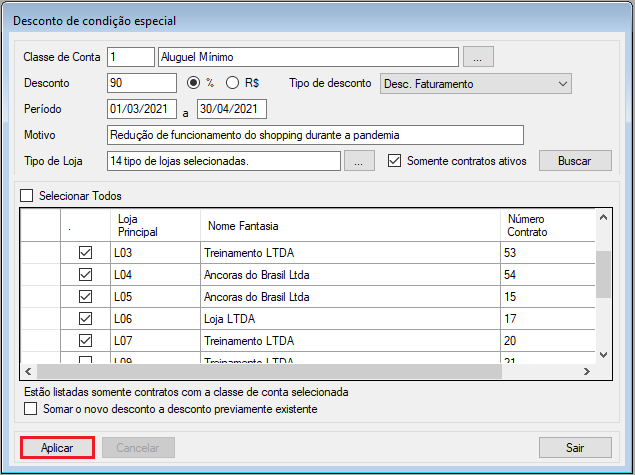Click the Sair button
Image resolution: width=635 pixels, height=475 pixels.
point(575,447)
